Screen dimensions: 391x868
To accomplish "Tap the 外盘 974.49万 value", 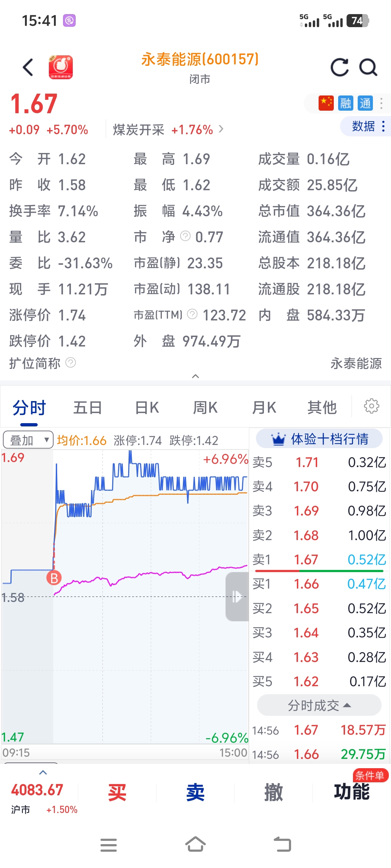I will (x=211, y=341).
